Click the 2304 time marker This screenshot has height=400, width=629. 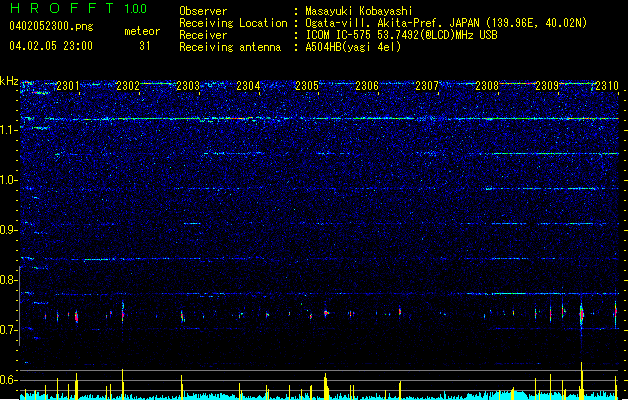click(x=248, y=86)
